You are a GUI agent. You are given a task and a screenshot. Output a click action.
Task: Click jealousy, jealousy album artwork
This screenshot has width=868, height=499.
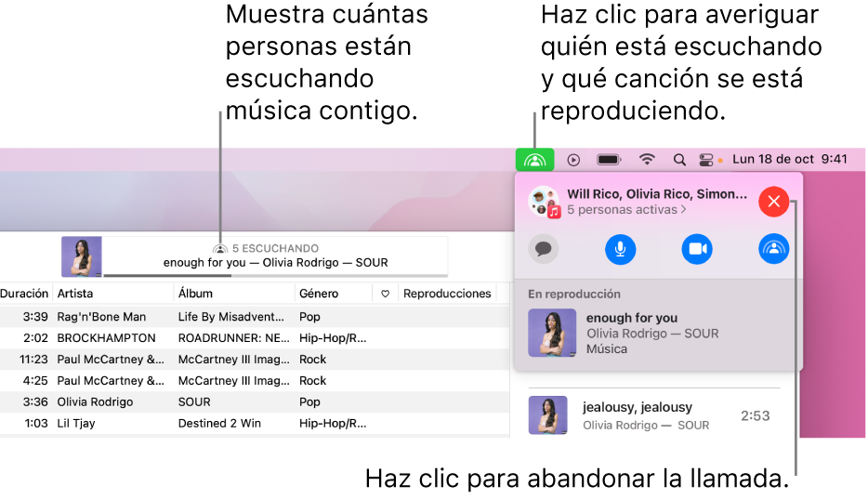coord(547,415)
